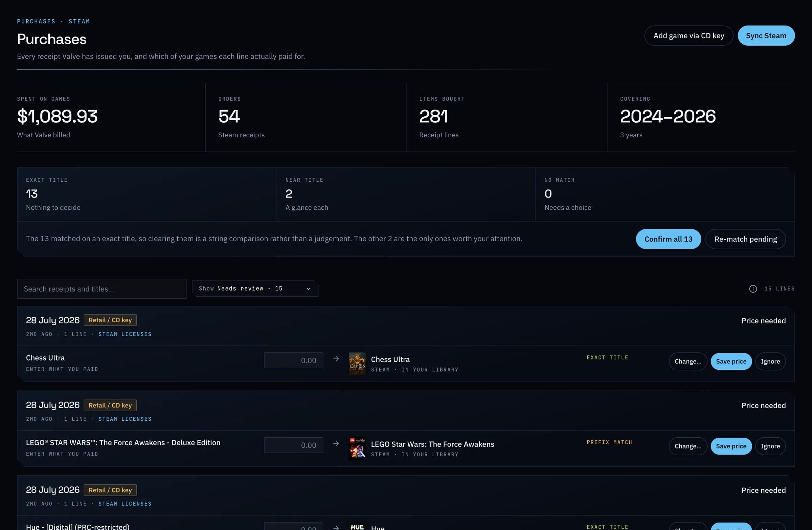Click Retail / CD key badge on Chess Ultra receipt
Screen dimensions: 812x530
(x=110, y=320)
